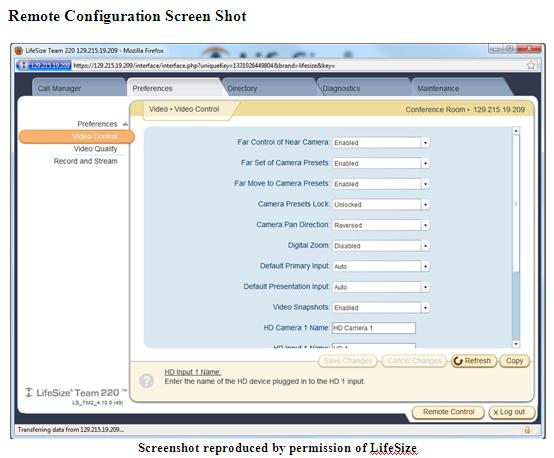Click the Conference Room 129.215.19.209 label

coord(465,110)
